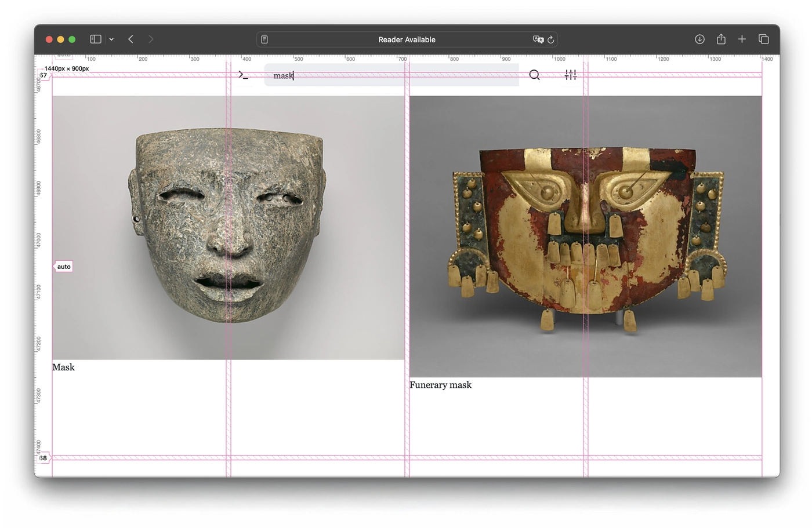This screenshot has width=812, height=528.
Task: Reload the current page
Action: [x=551, y=39]
